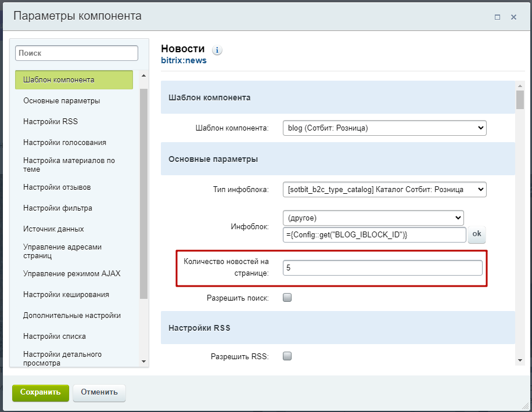
Task: Click the Отменить button
Action: [99, 393]
